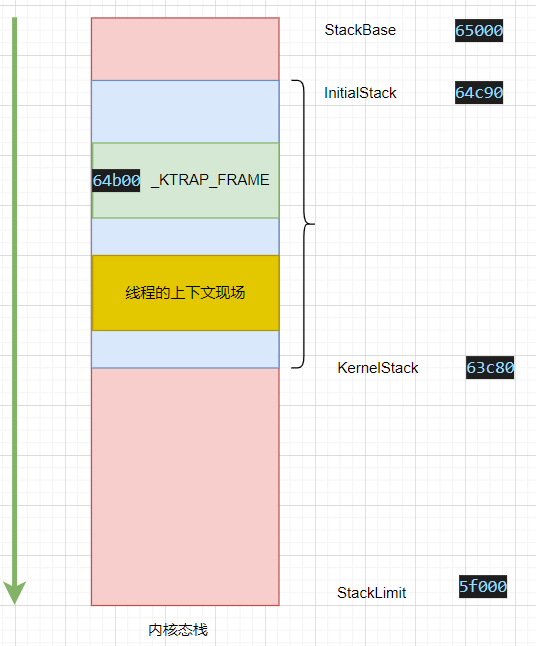
Task: Click the 65000 address value
Action: (x=479, y=30)
